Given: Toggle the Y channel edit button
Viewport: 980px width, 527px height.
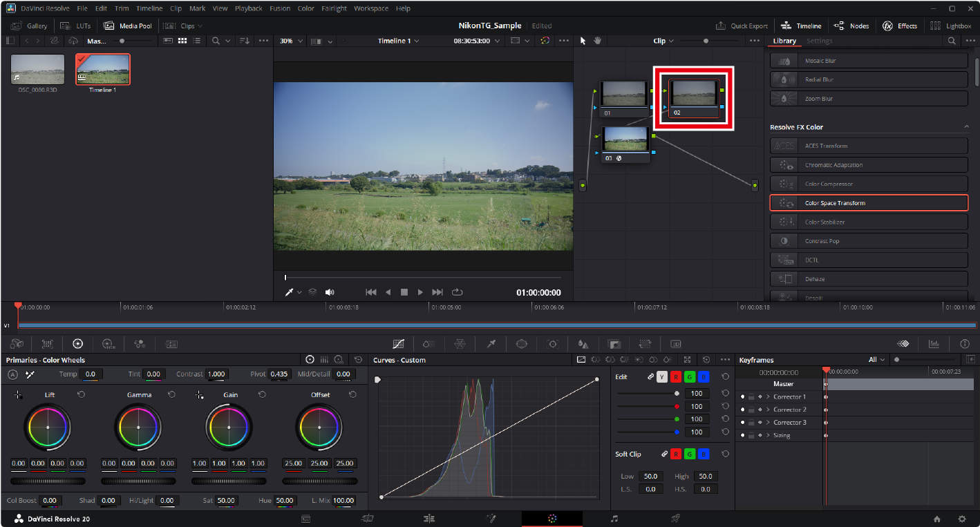Looking at the screenshot, I should click(662, 376).
